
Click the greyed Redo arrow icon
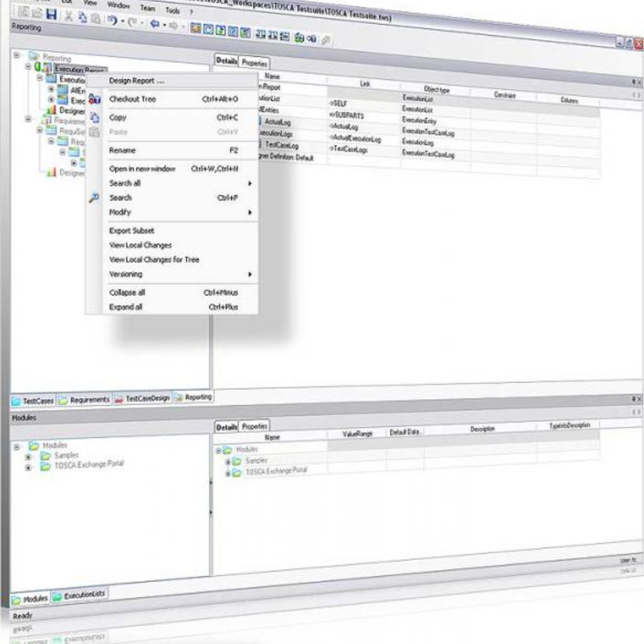[x=132, y=22]
